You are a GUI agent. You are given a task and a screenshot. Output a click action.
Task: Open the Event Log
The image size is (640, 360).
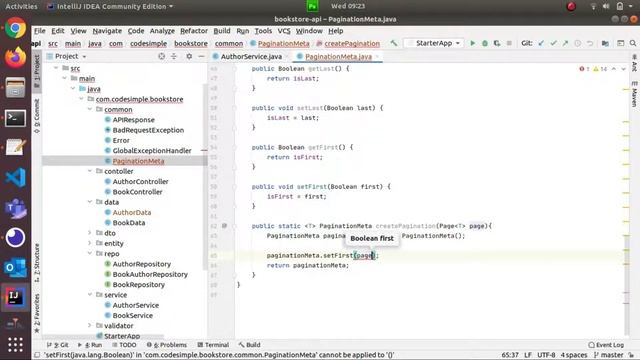click(x=606, y=345)
